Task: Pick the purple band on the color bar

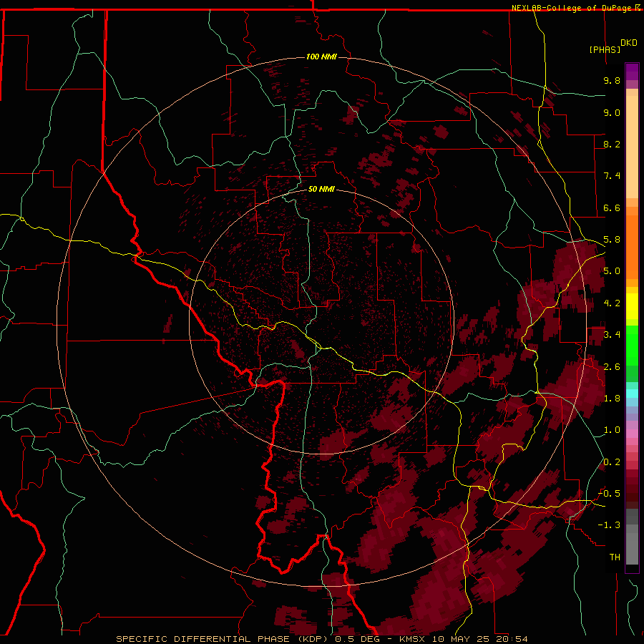Action: [632, 72]
